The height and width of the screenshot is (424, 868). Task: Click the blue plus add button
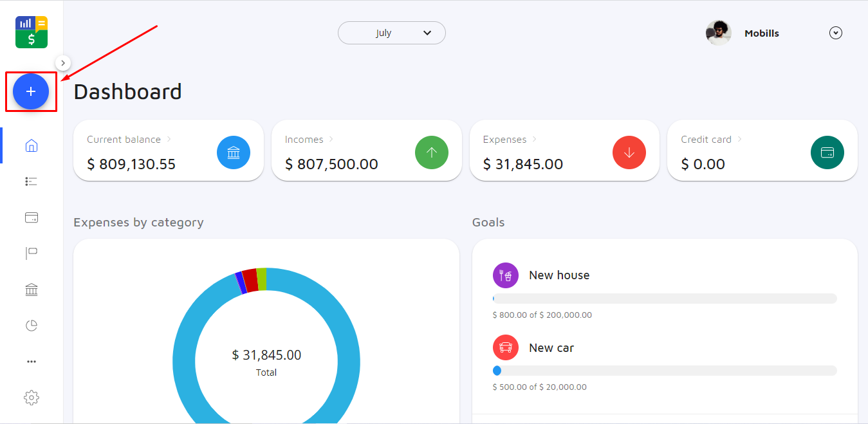click(x=31, y=91)
